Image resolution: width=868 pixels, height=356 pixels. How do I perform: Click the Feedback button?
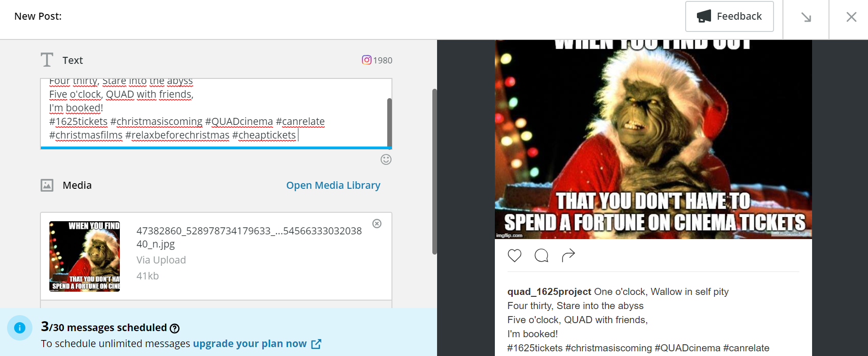click(729, 16)
